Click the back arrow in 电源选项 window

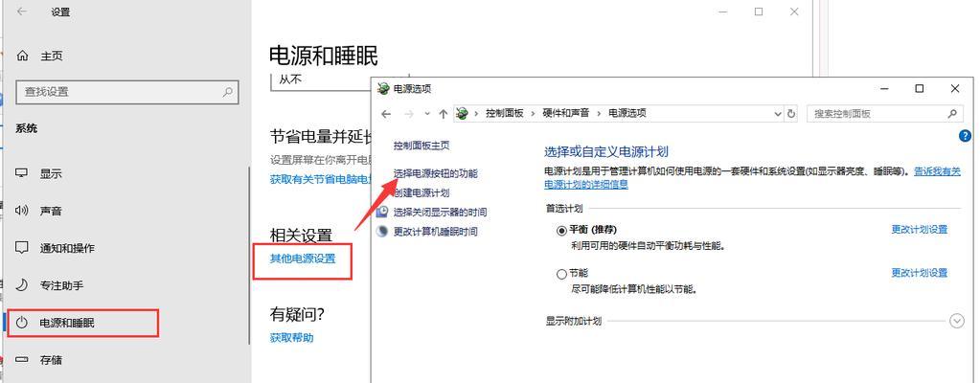pos(386,114)
